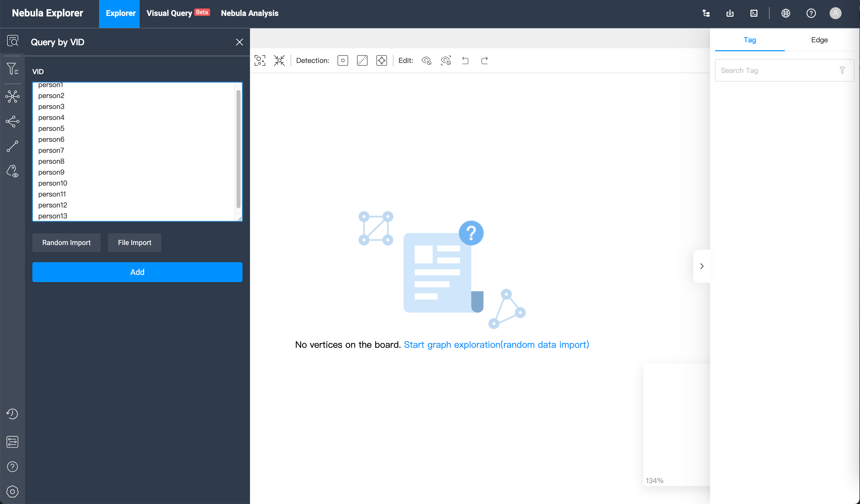The height and width of the screenshot is (504, 860).
Task: Open the history snapshot icon
Action: tap(12, 414)
